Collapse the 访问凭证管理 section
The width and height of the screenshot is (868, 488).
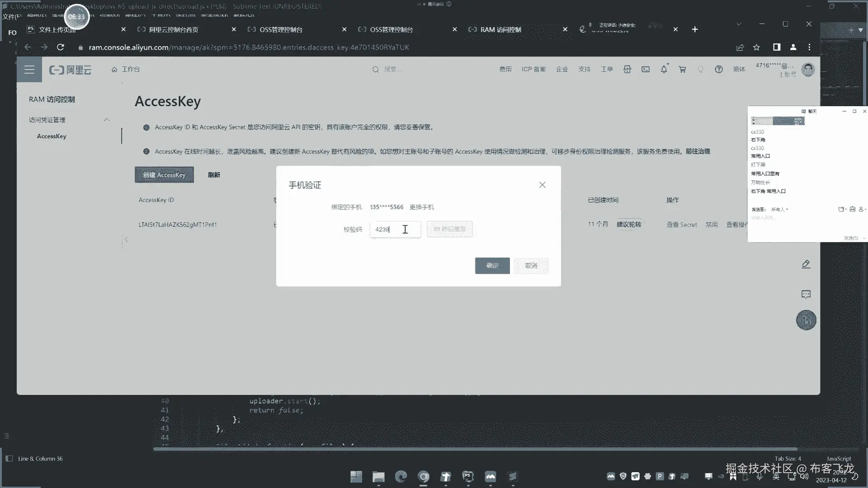pyautogui.click(x=107, y=120)
